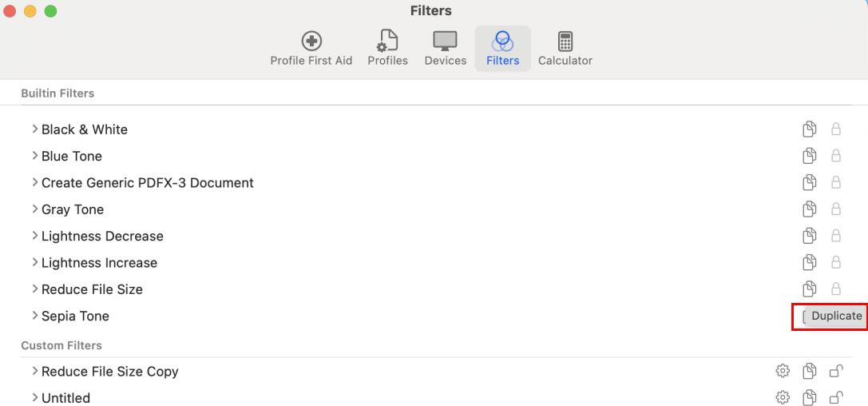Expand the Reduce File Size filter
Image resolution: width=868 pixels, height=406 pixels.
point(35,289)
